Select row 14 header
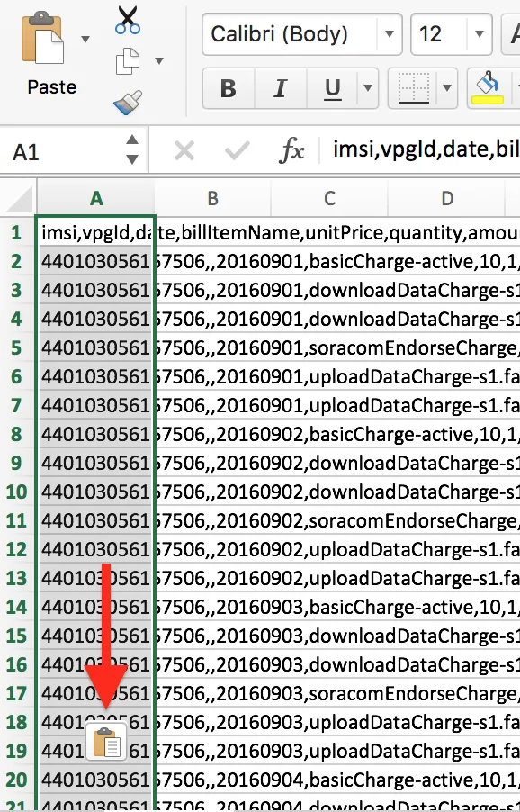This screenshot has height=812, width=520. 16,607
